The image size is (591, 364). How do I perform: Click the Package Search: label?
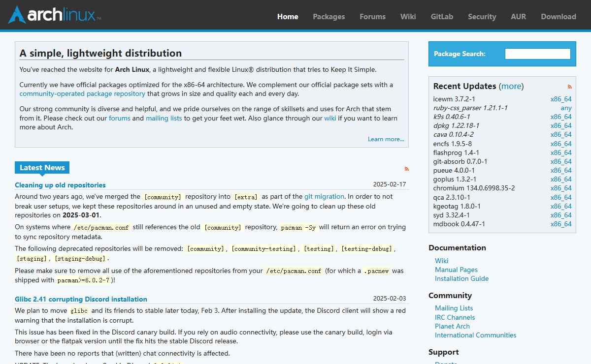[x=460, y=54]
